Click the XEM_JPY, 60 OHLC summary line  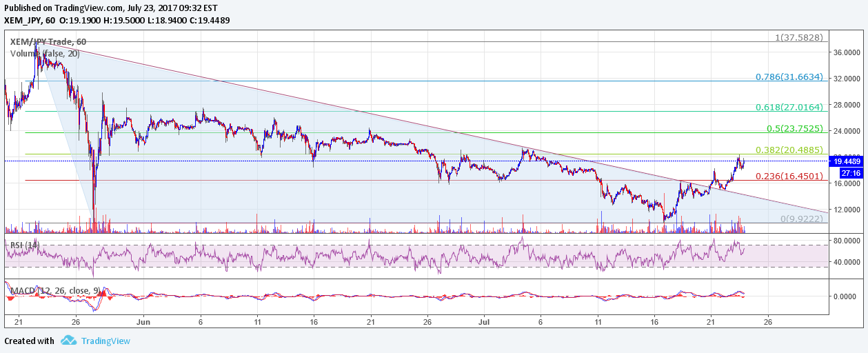point(117,20)
